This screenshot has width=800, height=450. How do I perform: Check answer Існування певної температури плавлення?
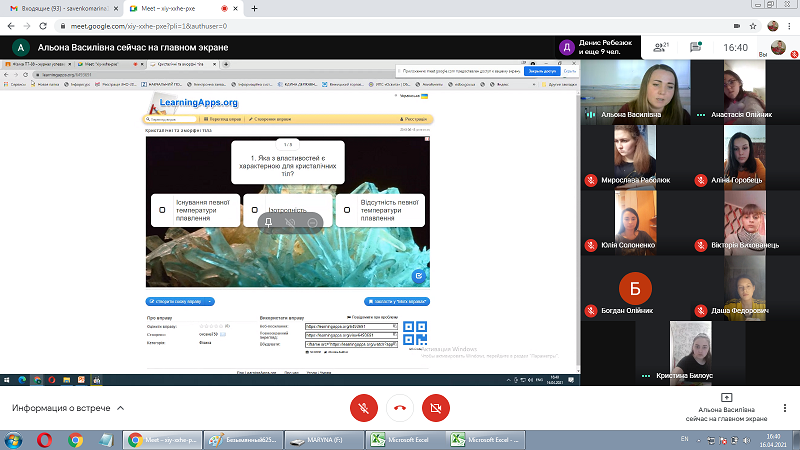(162, 210)
